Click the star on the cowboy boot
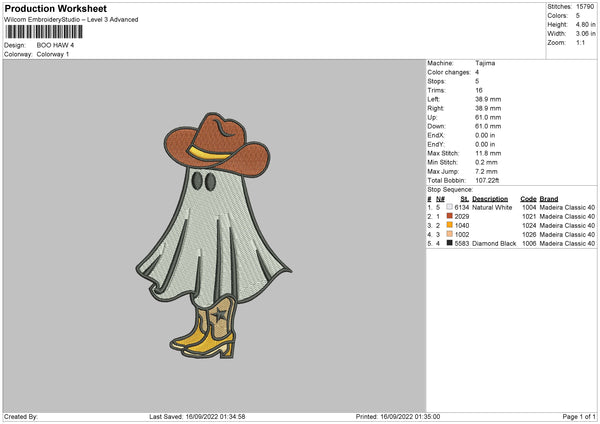 pyautogui.click(x=222, y=316)
